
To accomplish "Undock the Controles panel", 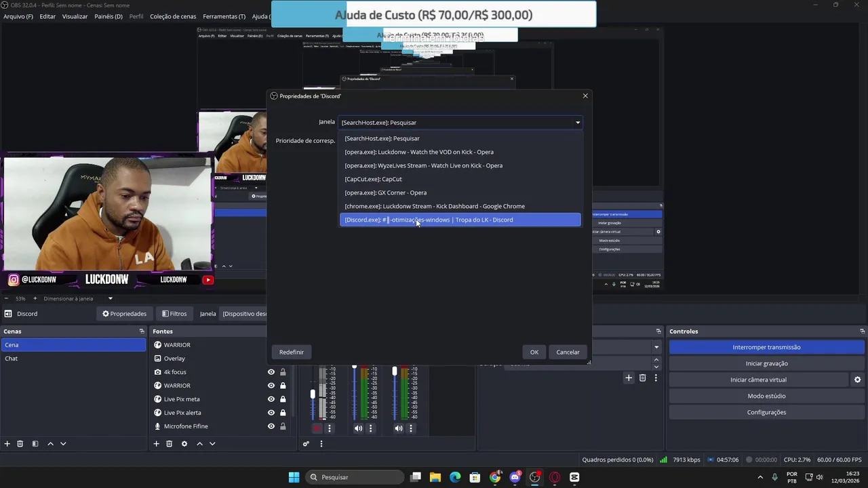I will tap(862, 331).
